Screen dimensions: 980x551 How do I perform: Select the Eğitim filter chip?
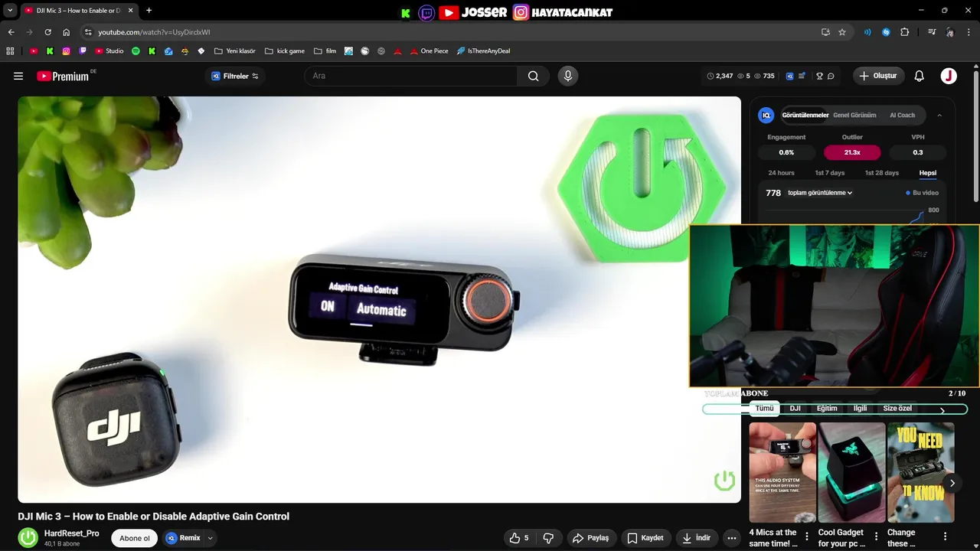tap(827, 409)
